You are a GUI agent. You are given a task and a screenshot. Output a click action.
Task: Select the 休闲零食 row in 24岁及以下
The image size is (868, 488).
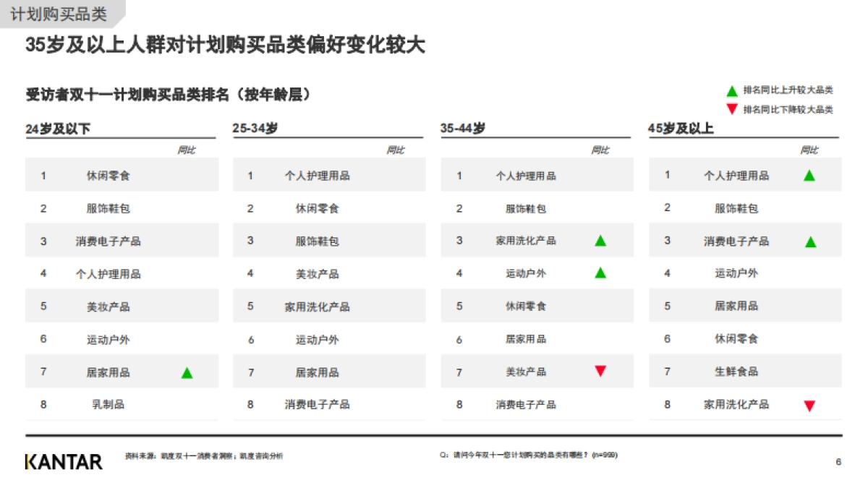pyautogui.click(x=122, y=174)
